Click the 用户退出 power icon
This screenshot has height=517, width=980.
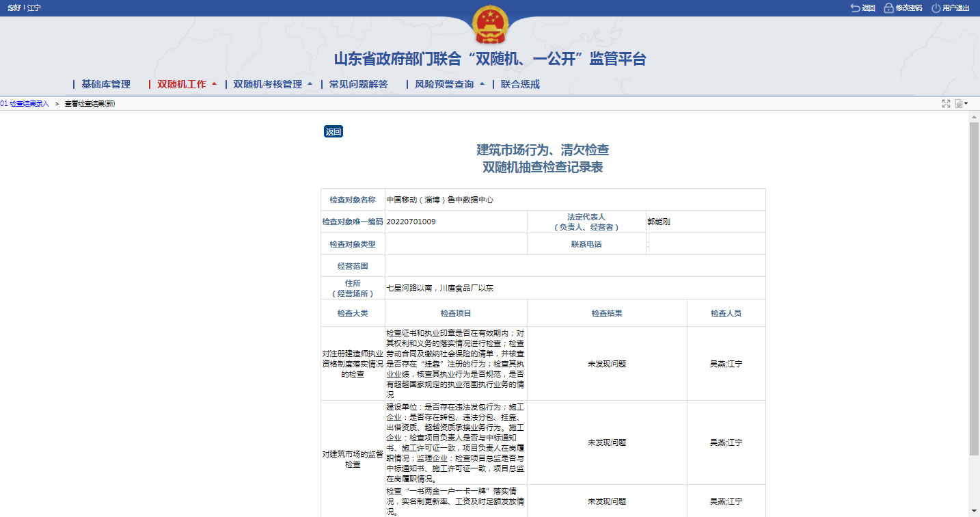(936, 8)
